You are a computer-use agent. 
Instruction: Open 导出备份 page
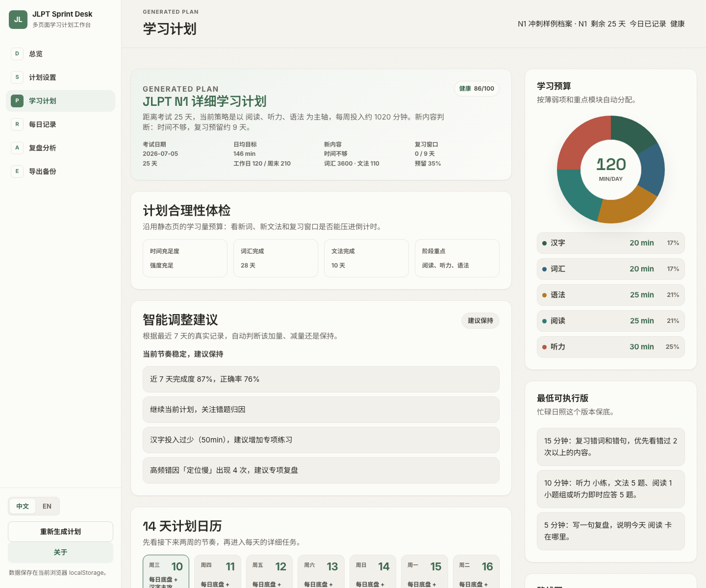[60, 171]
